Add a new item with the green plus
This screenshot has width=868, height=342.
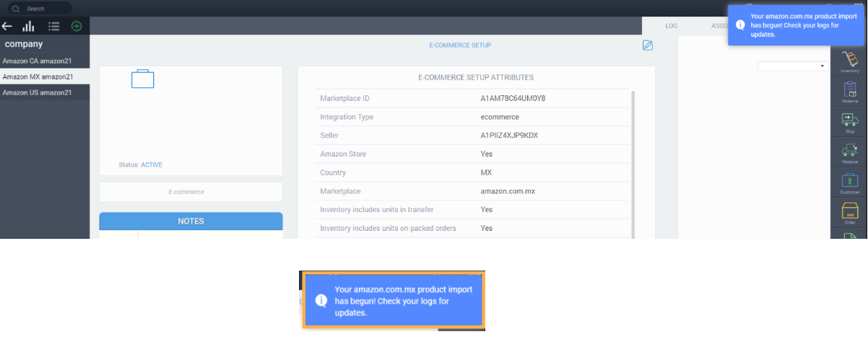[77, 26]
